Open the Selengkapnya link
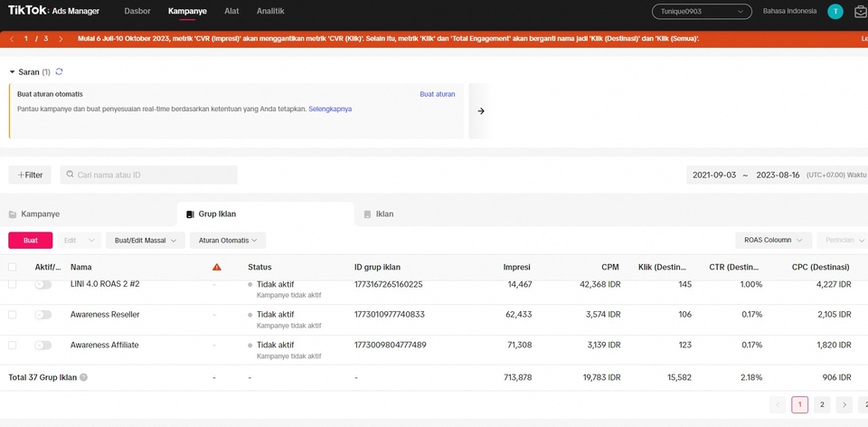The height and width of the screenshot is (427, 868). tap(330, 109)
